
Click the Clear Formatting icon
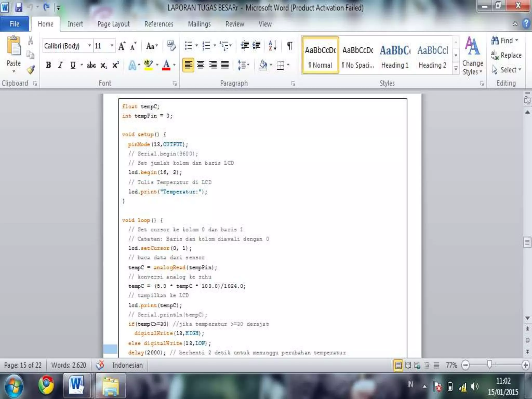pos(171,46)
